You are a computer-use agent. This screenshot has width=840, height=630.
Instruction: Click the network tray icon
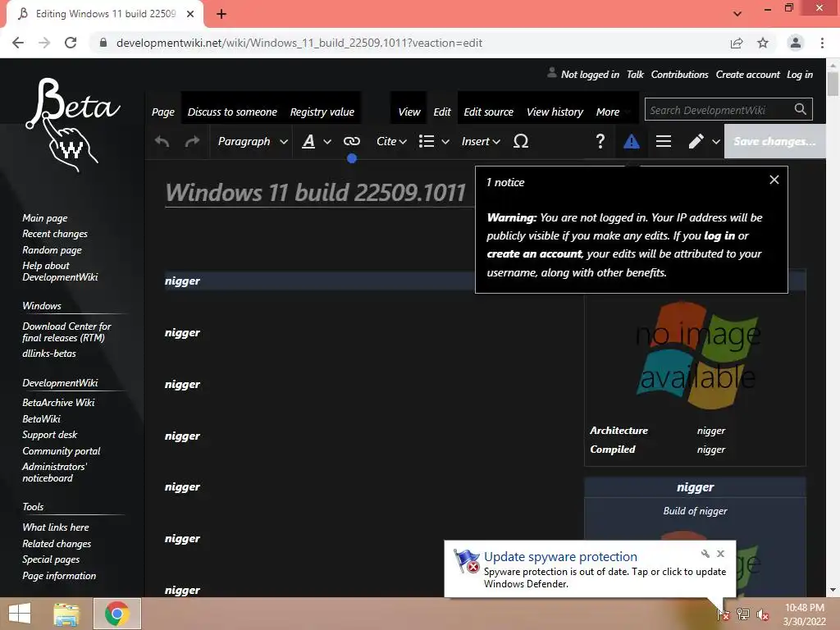tap(743, 614)
